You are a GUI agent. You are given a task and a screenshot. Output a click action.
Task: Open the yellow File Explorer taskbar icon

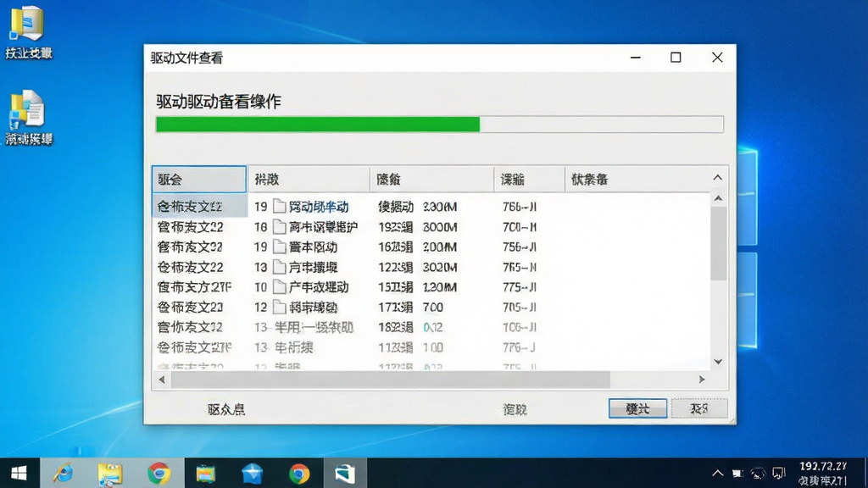click(109, 474)
